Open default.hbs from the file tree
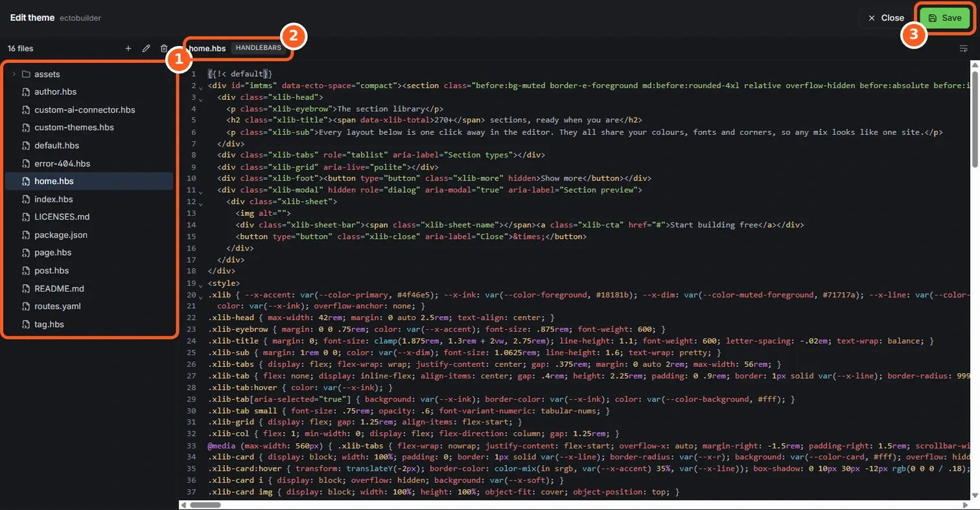Image resolution: width=980 pixels, height=510 pixels. tap(89, 145)
